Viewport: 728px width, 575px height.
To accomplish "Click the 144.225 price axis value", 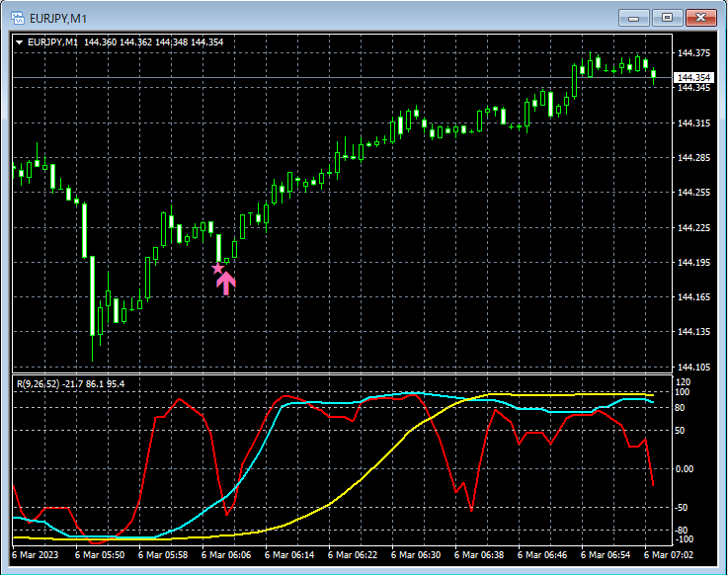I will (693, 227).
